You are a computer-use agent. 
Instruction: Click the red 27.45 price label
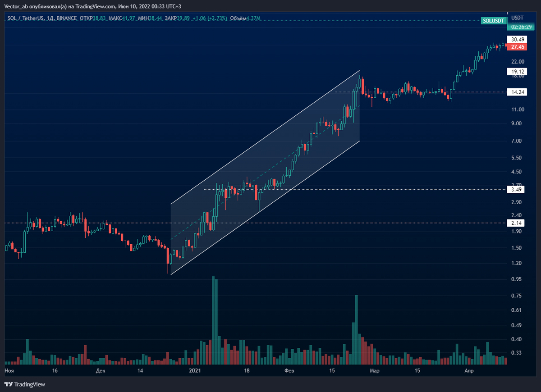coord(516,46)
